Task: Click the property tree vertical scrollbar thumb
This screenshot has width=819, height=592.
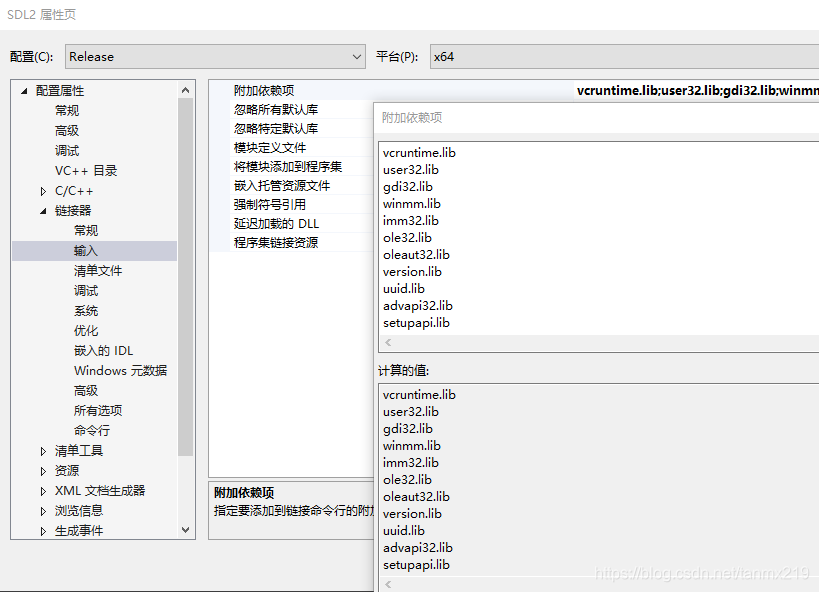Action: pyautogui.click(x=185, y=277)
